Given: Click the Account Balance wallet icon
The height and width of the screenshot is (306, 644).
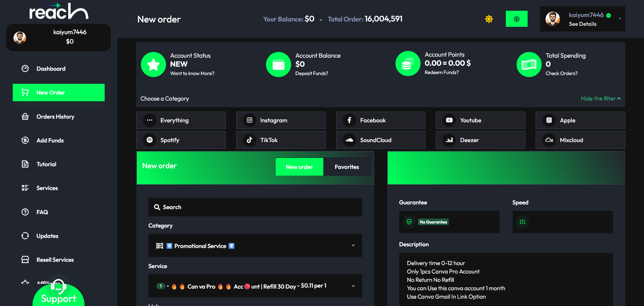Looking at the screenshot, I should pyautogui.click(x=278, y=64).
